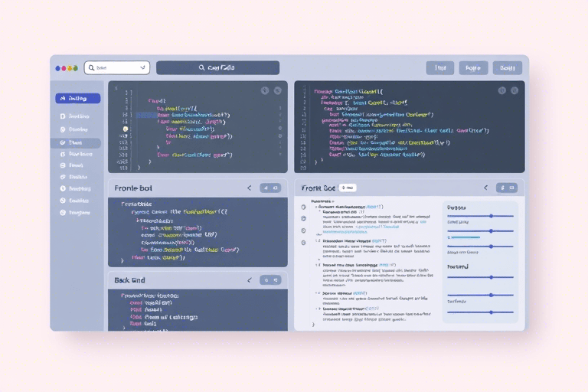Click the topmost round icon beside the document list
The width and height of the screenshot is (588, 392).
(304, 207)
